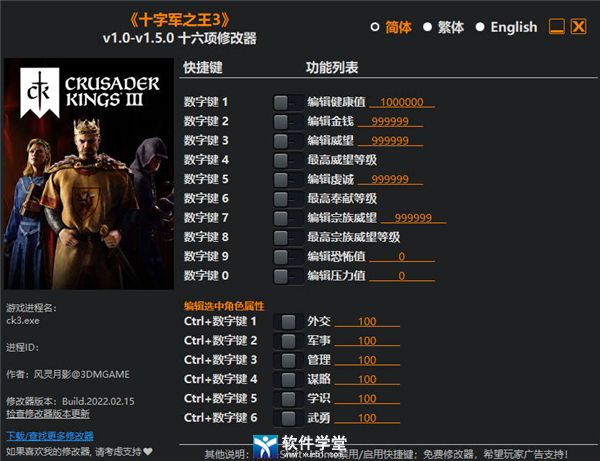Click the 编辑虔诚 value field
The height and width of the screenshot is (461, 600).
(390, 179)
